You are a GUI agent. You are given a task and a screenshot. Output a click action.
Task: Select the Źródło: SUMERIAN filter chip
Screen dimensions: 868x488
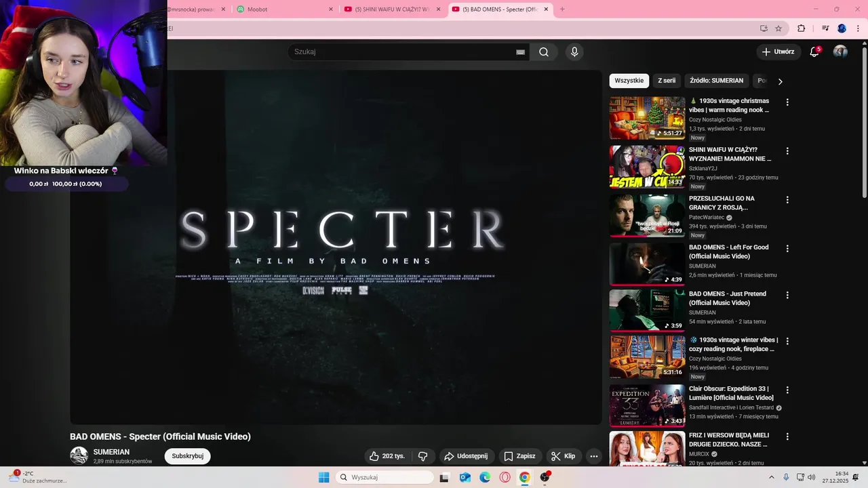click(717, 81)
